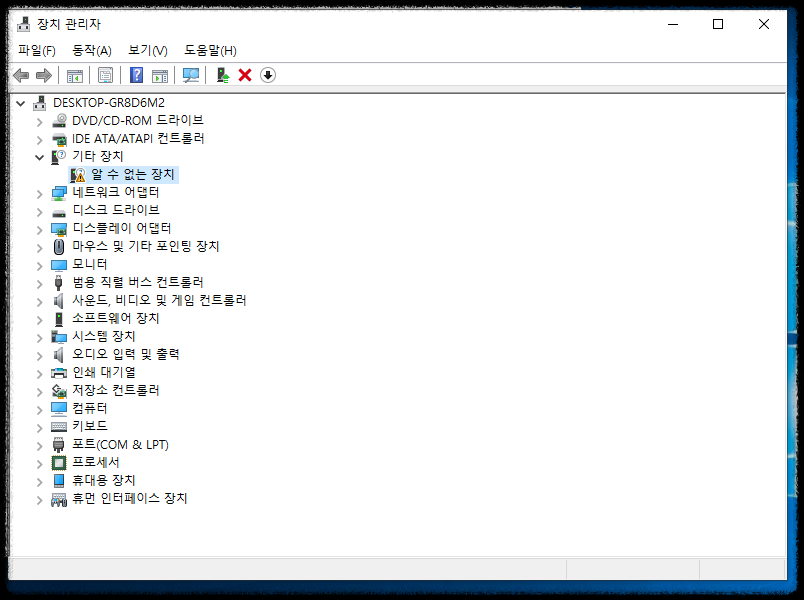804x600 pixels.
Task: Select the 모니터 row label
Action: pyautogui.click(x=90, y=264)
